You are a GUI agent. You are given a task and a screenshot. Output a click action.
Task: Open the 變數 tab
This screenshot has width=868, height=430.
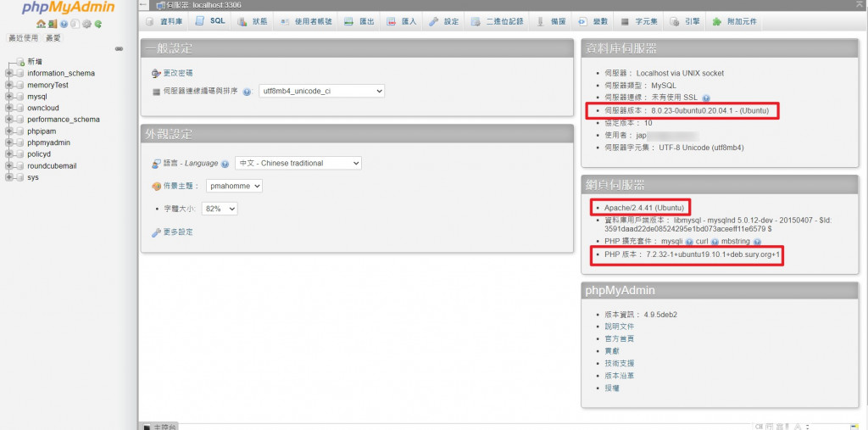[x=593, y=21]
